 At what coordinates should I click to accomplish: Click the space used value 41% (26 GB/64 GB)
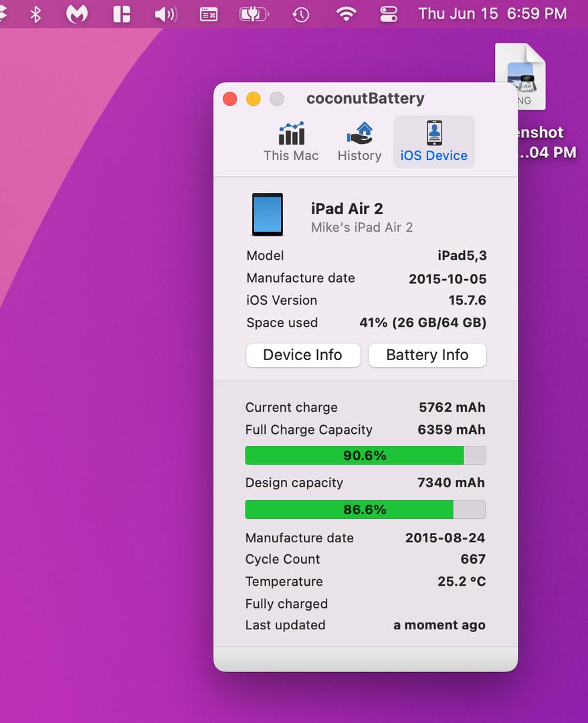tap(423, 322)
